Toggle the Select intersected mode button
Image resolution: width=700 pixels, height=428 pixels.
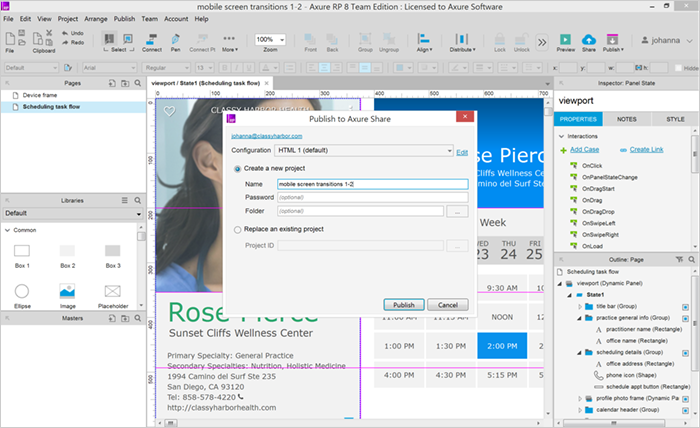pyautogui.click(x=108, y=39)
